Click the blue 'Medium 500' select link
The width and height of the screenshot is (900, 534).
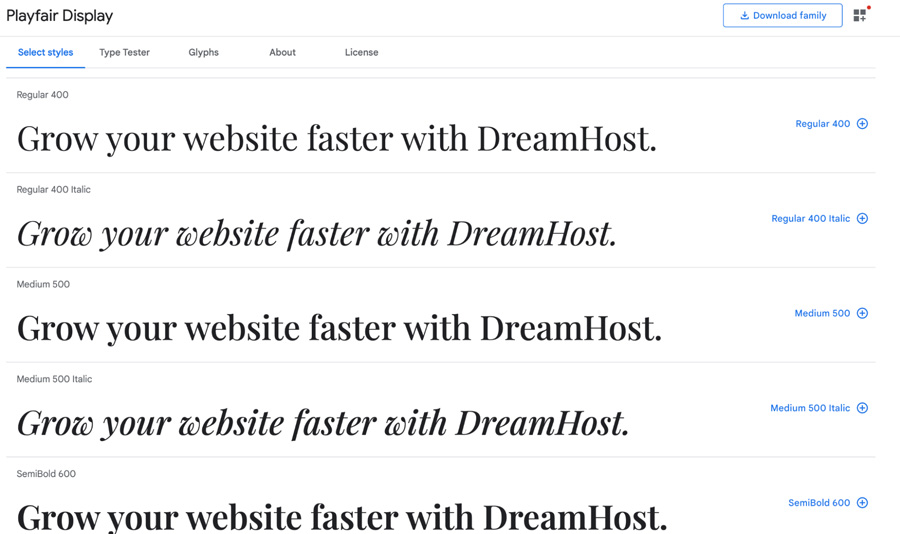click(x=822, y=313)
